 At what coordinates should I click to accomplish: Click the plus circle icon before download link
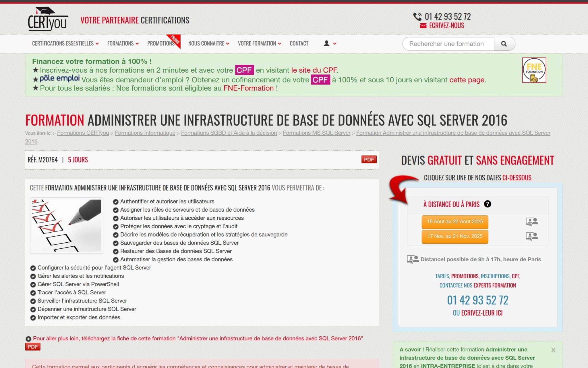[28, 339]
